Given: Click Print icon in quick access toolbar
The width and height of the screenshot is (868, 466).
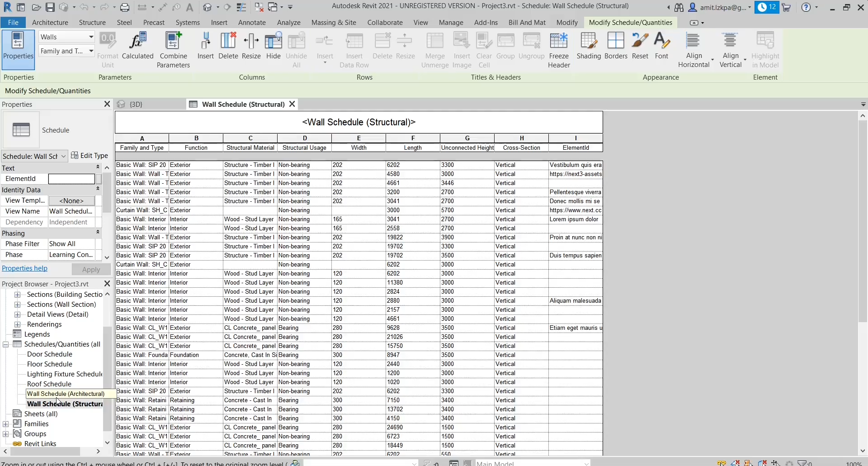Looking at the screenshot, I should (125, 7).
